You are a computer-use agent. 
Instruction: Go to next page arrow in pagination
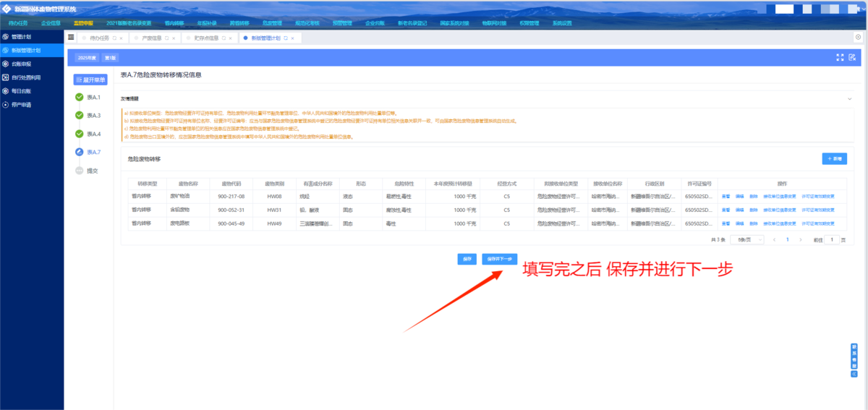pyautogui.click(x=801, y=239)
